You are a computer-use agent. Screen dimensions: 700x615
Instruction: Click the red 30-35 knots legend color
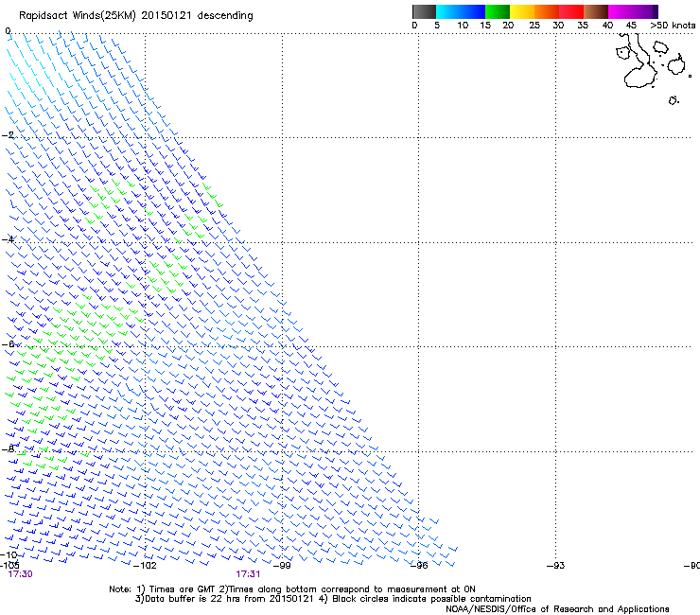(x=571, y=11)
